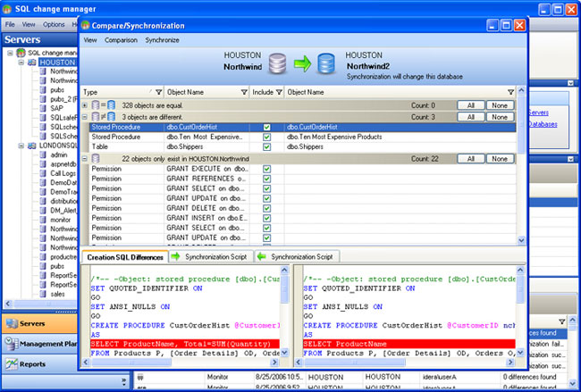Image resolution: width=581 pixels, height=392 pixels.
Task: Open the File menu in main window
Action: point(10,24)
